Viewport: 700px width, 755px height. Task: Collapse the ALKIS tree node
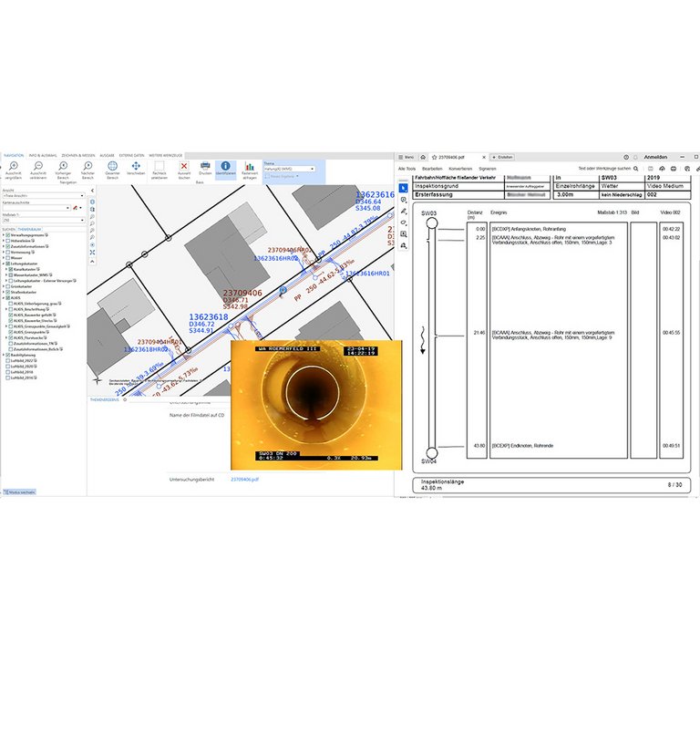tap(4, 298)
